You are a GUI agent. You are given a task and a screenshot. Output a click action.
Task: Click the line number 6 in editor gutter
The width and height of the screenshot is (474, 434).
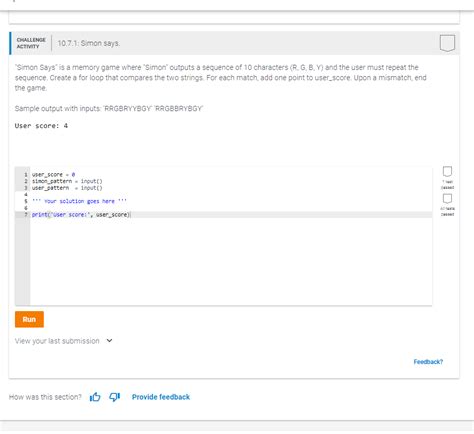(x=25, y=208)
